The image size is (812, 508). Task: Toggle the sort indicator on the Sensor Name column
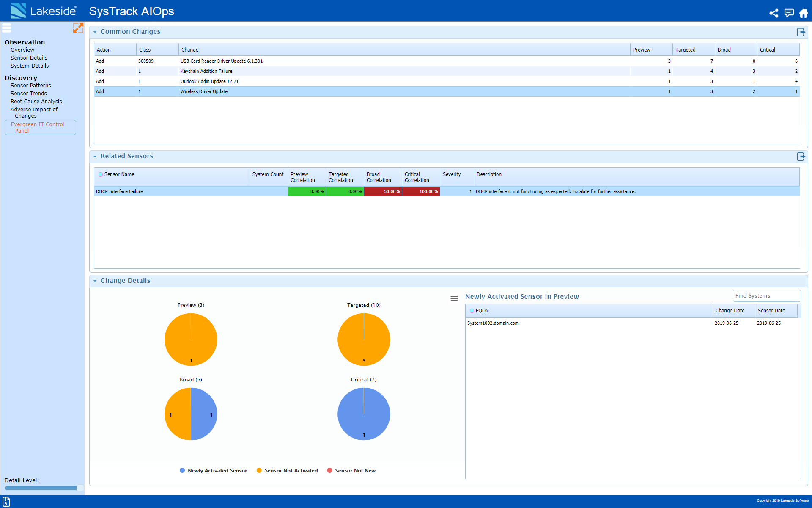click(101, 174)
